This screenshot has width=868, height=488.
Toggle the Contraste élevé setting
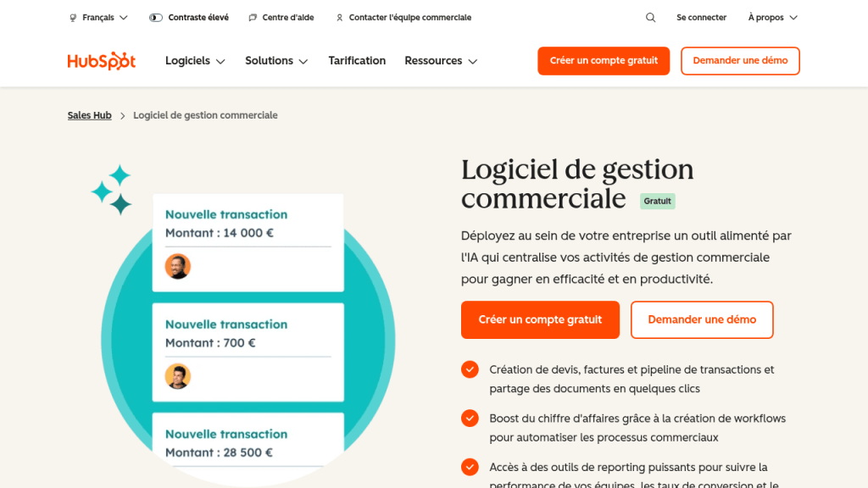click(x=188, y=17)
